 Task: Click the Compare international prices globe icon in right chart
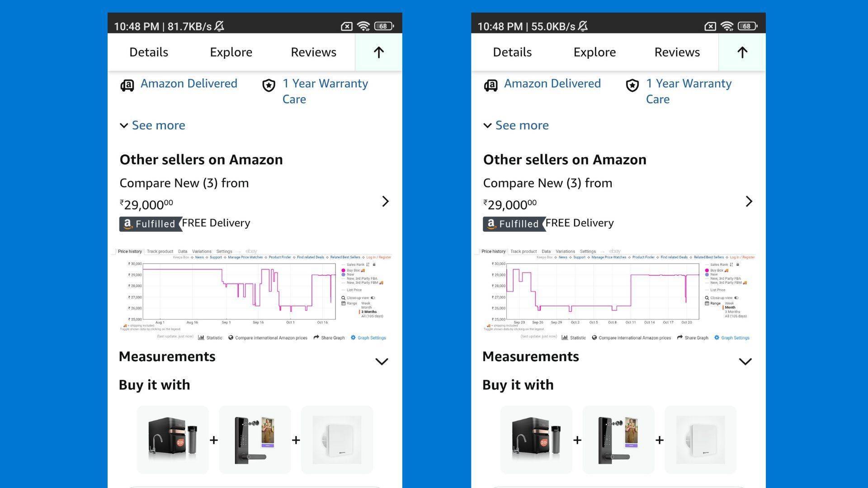point(594,338)
